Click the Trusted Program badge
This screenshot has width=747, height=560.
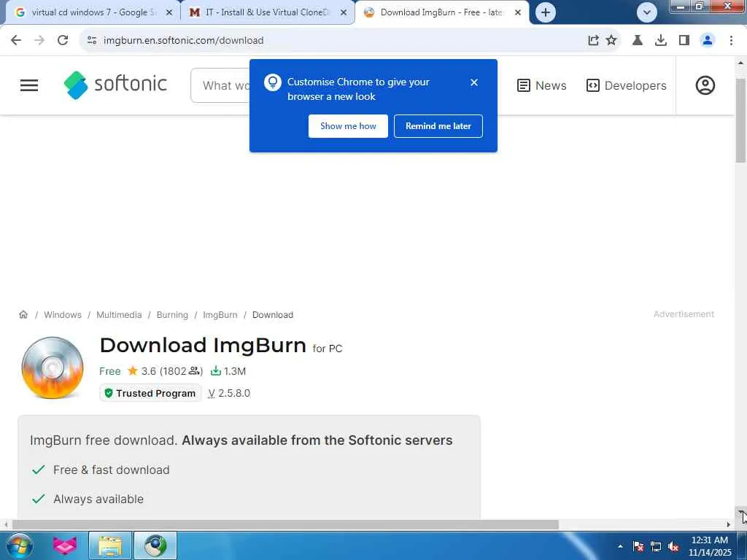click(x=150, y=393)
